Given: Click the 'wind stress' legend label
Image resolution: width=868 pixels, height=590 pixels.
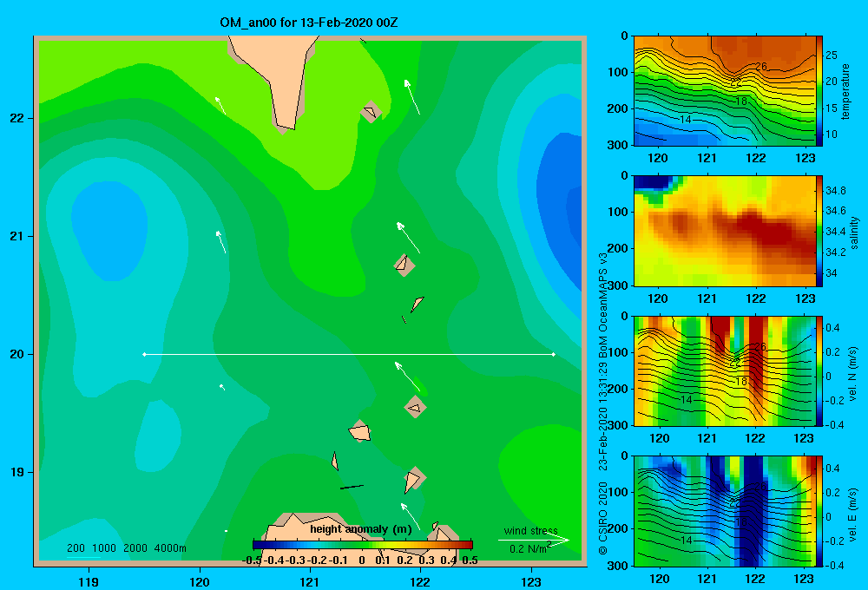Looking at the screenshot, I should tap(531, 531).
